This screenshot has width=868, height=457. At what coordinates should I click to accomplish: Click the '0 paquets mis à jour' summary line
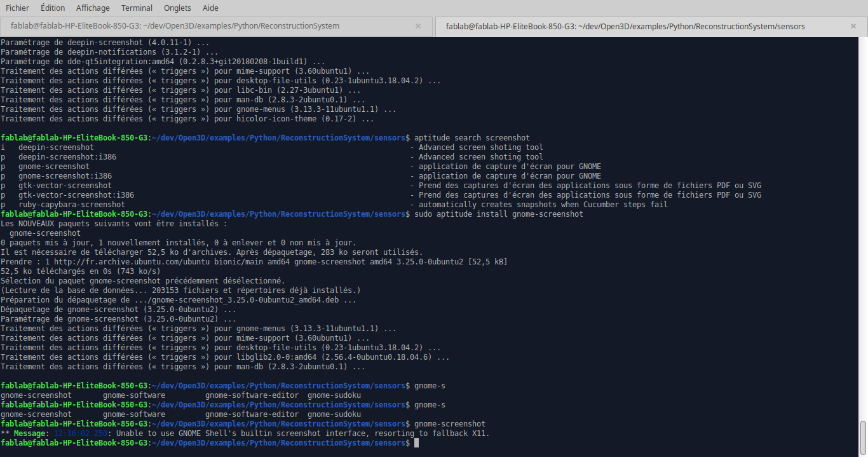pos(179,243)
